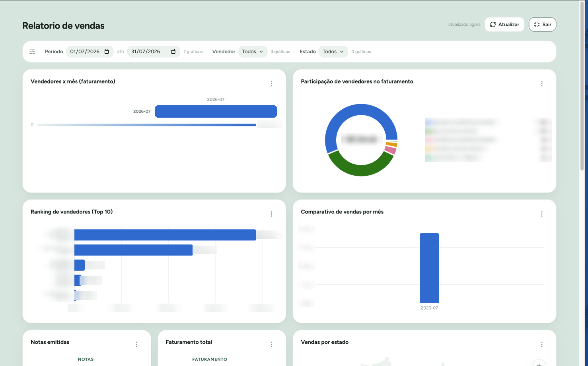Click the 'Comparativo de vendas por mês' title
The height and width of the screenshot is (366, 588).
(x=342, y=212)
